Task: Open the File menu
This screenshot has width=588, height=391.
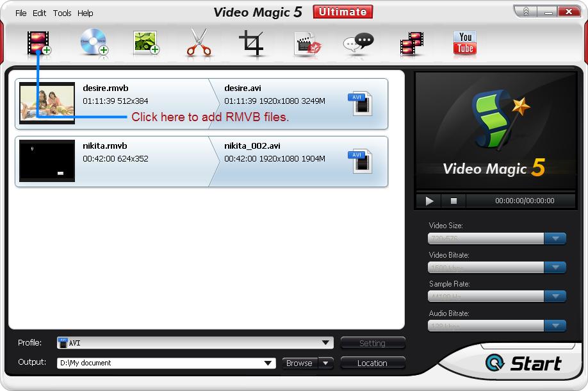Action: pyautogui.click(x=21, y=13)
